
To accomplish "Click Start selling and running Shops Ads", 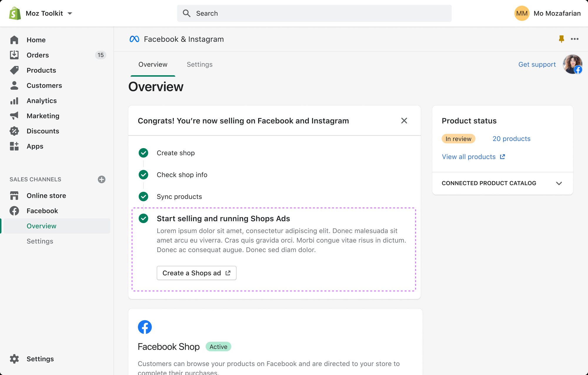I will (223, 219).
